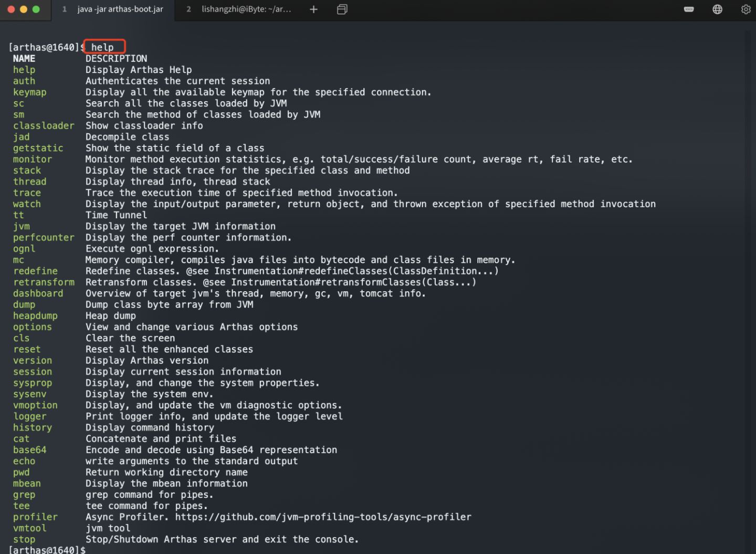Click the 'reset' command name
This screenshot has width=756, height=554.
27,349
